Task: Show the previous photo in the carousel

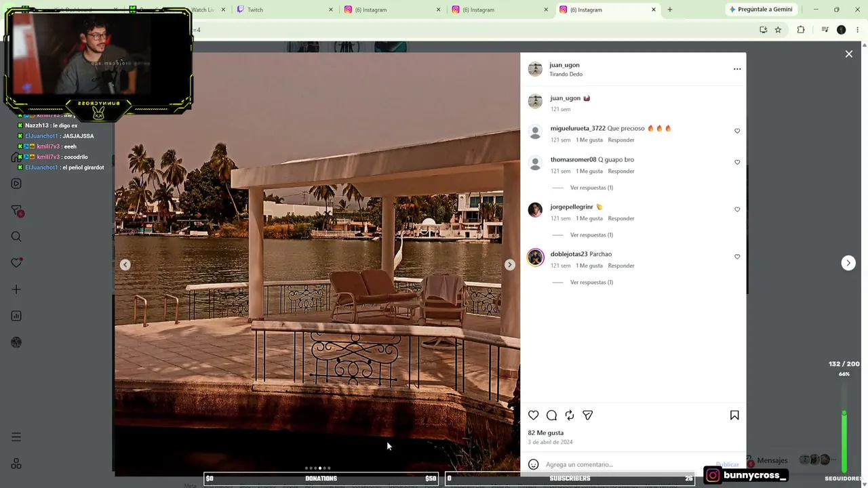Action: [x=125, y=265]
